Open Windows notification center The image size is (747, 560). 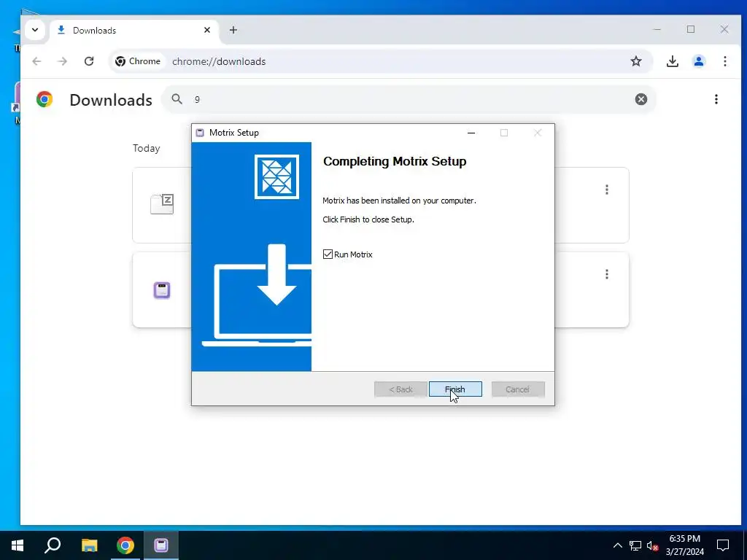click(x=723, y=545)
